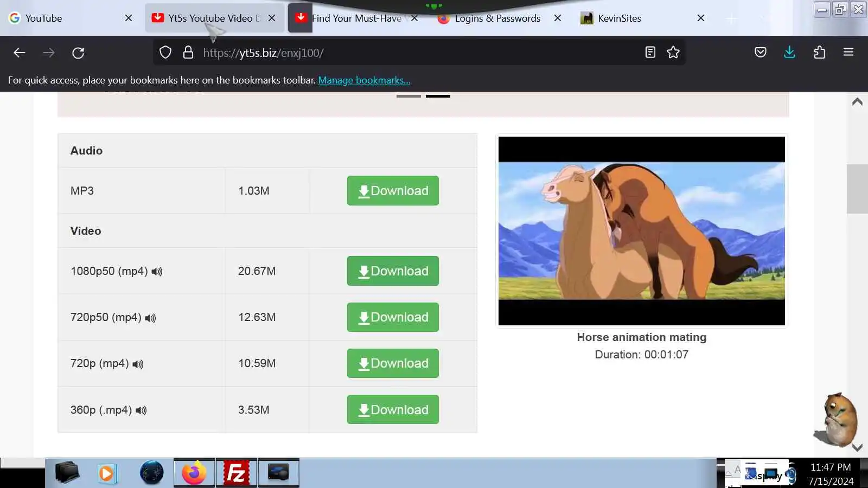The height and width of the screenshot is (488, 868).
Task: Download the 720p (mp4) 10.59M video
Action: point(393,363)
